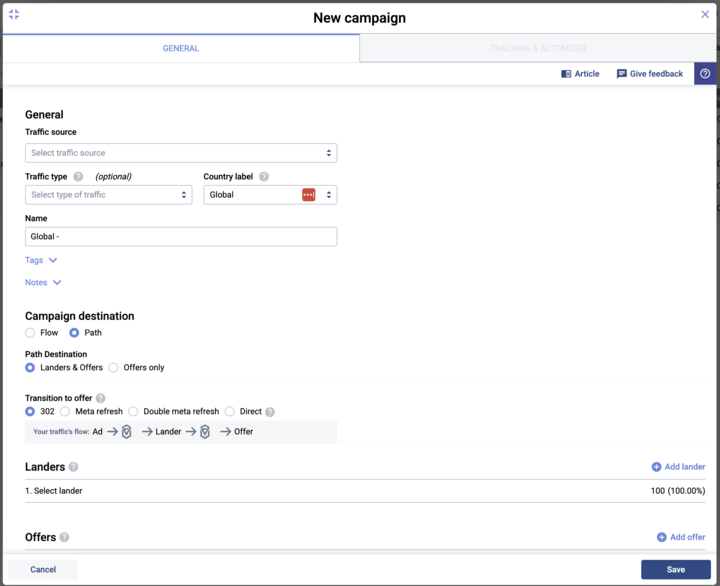This screenshot has width=720, height=586.
Task: Click the collapse window icon at top left
Action: point(14,15)
